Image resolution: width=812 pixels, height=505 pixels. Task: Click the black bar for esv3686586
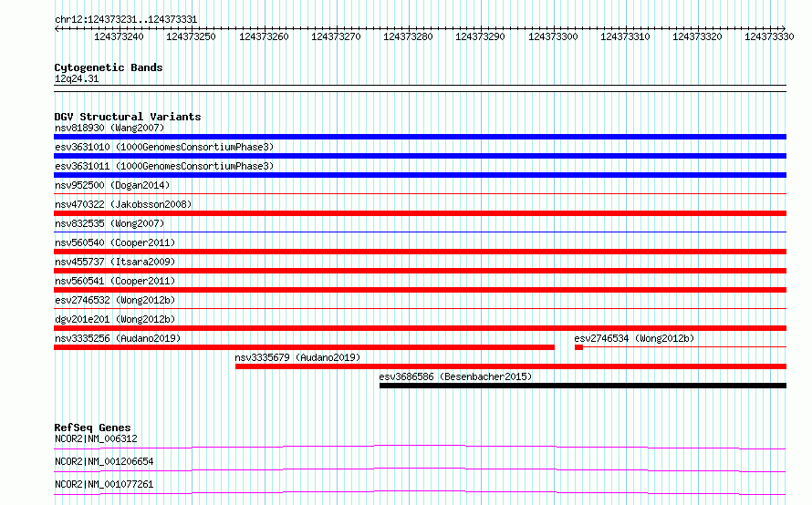[583, 386]
